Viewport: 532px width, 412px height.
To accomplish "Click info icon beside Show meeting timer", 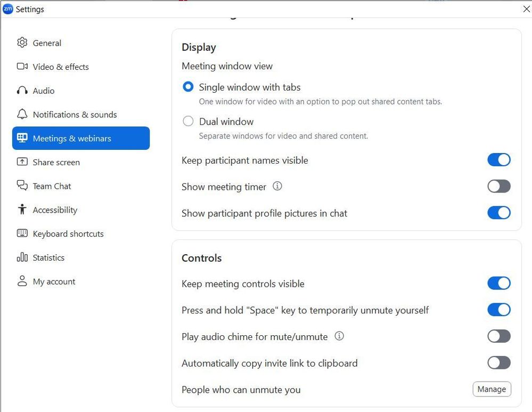I will [x=277, y=187].
